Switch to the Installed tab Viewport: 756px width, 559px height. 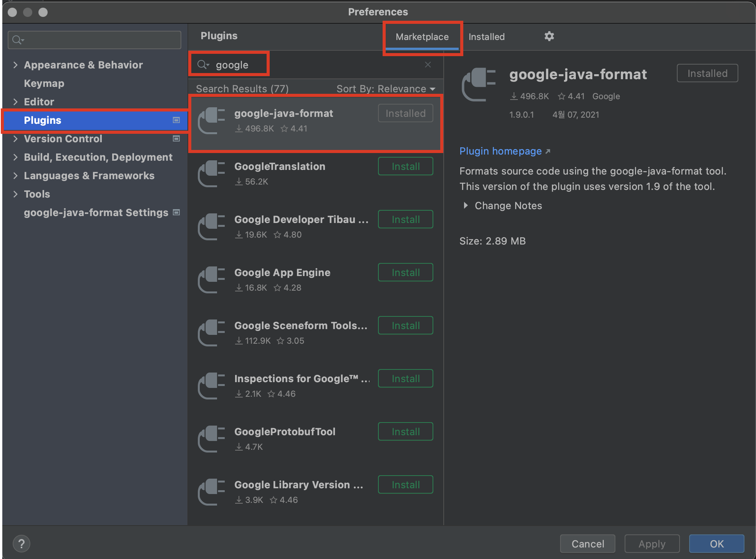(x=486, y=37)
